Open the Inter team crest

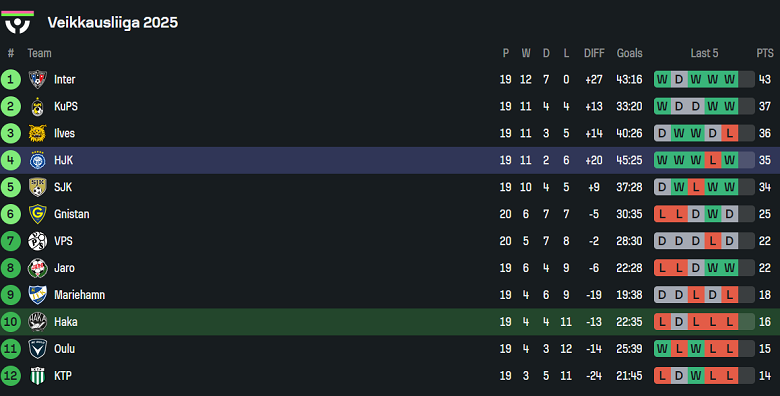coord(37,80)
